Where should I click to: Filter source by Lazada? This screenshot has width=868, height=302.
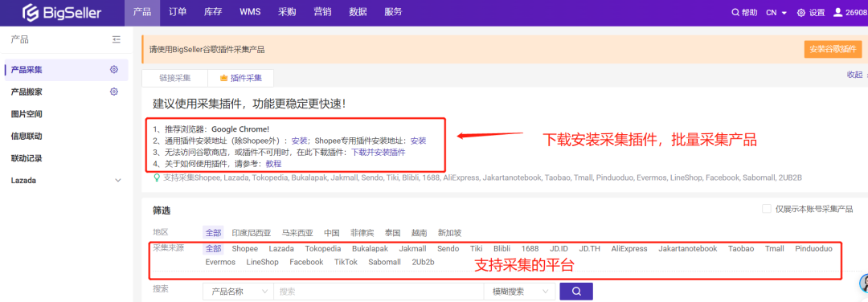[x=281, y=249]
